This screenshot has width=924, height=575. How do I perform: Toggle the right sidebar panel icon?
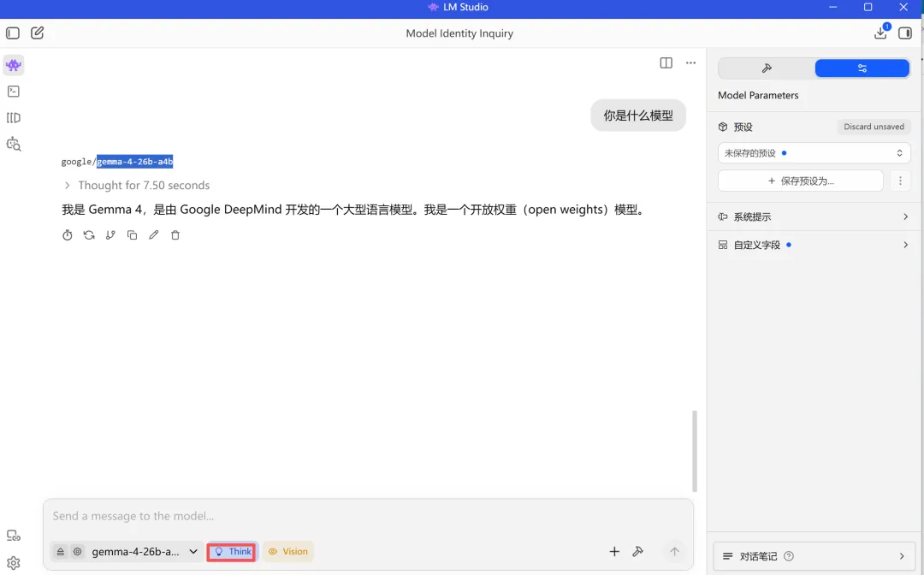(905, 33)
